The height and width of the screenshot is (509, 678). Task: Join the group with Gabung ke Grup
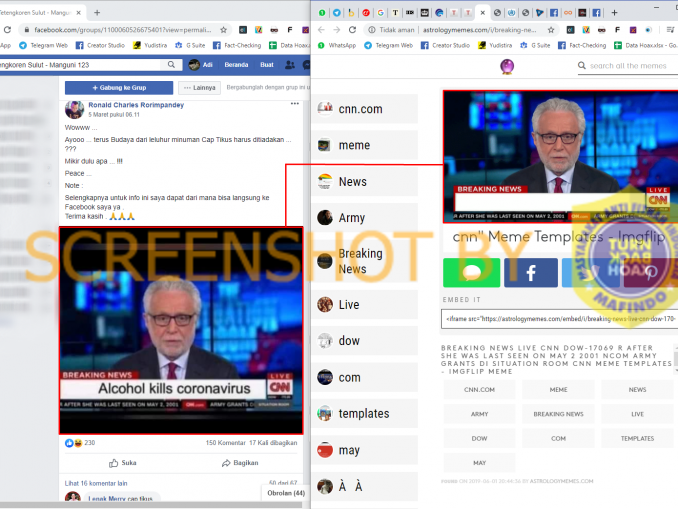pyautogui.click(x=119, y=88)
